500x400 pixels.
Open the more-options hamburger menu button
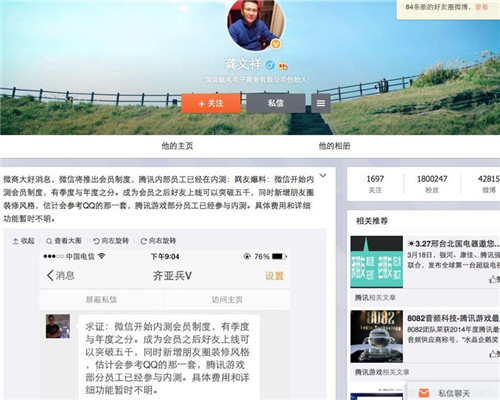(x=321, y=103)
